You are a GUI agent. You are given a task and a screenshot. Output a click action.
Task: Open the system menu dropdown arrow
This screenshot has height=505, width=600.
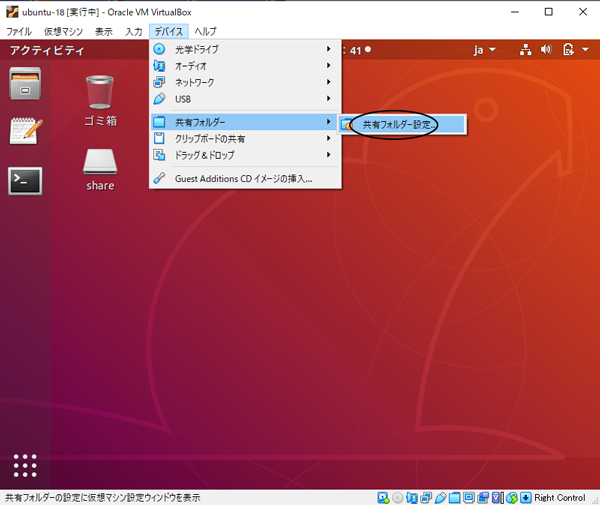585,49
